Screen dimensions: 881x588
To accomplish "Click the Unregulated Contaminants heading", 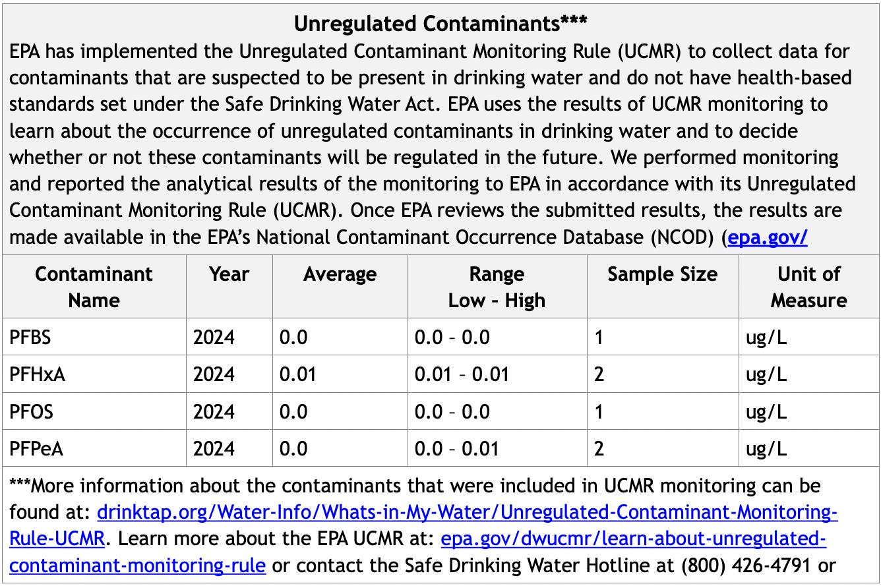I will tap(440, 24).
